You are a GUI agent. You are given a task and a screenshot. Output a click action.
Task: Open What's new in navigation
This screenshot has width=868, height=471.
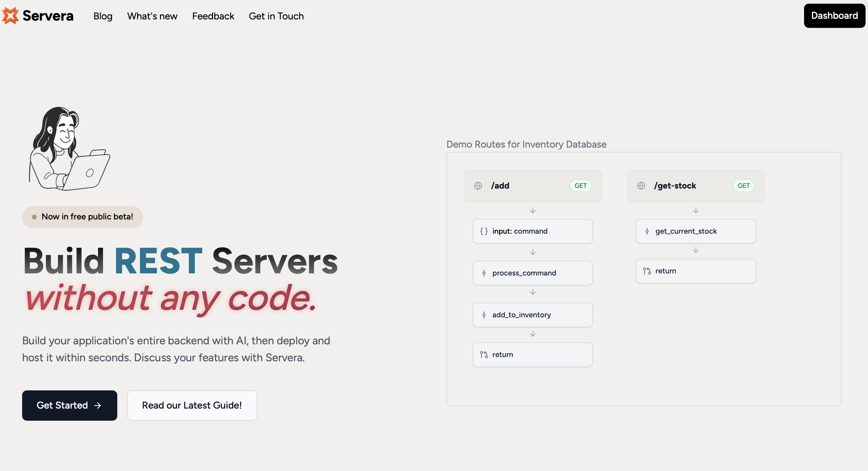click(x=152, y=16)
